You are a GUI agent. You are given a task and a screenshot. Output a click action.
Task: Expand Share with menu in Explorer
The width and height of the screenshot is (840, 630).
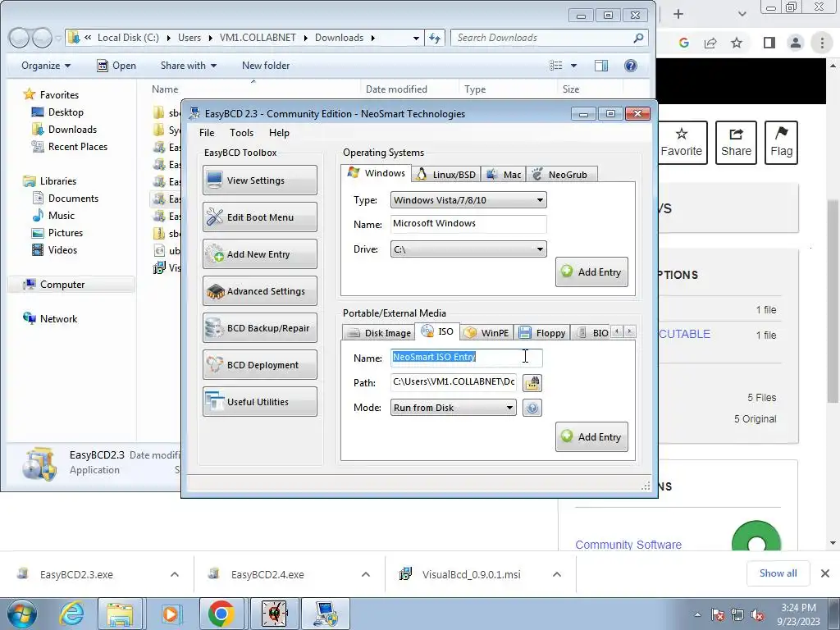pyautogui.click(x=189, y=66)
